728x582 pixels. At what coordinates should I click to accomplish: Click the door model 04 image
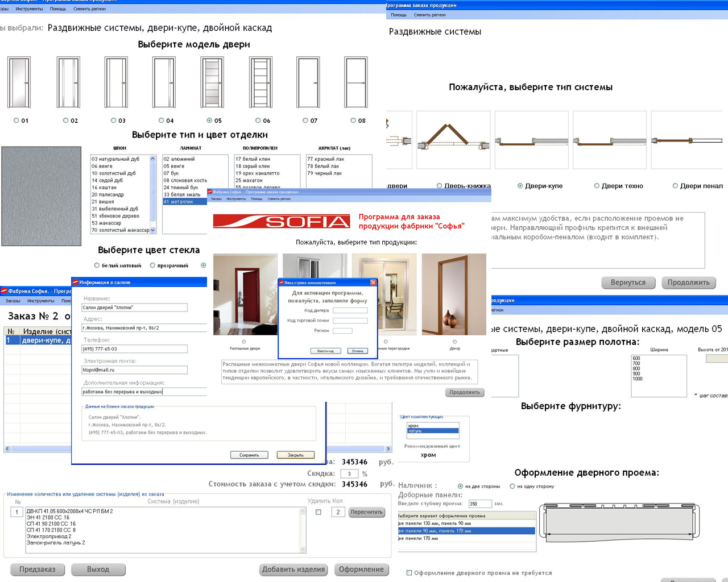coord(164,82)
